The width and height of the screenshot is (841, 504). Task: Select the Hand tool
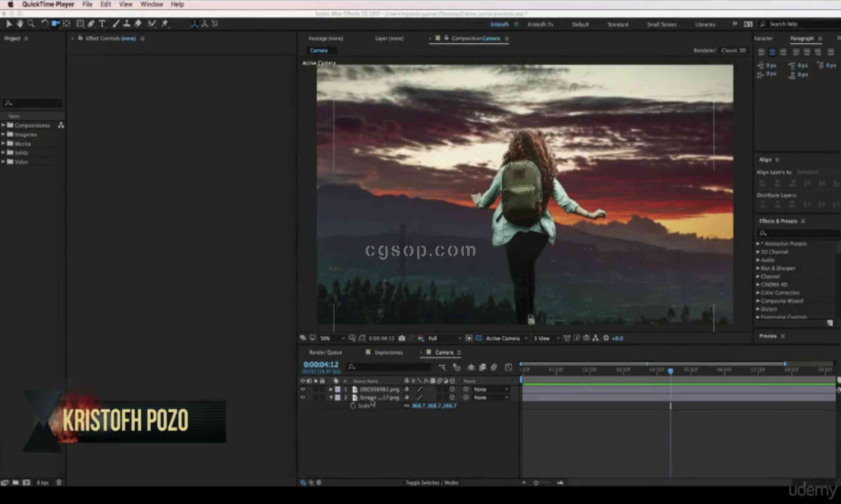click(x=20, y=24)
